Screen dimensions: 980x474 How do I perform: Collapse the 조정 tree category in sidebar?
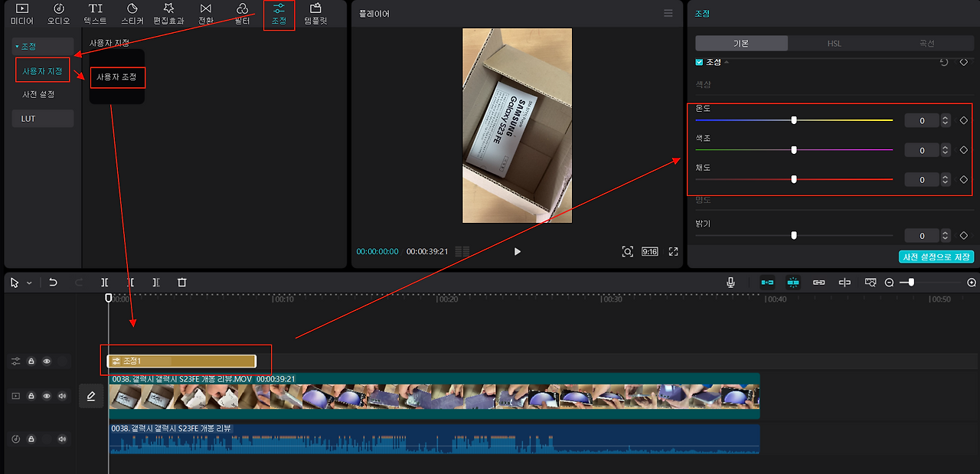[x=17, y=47]
